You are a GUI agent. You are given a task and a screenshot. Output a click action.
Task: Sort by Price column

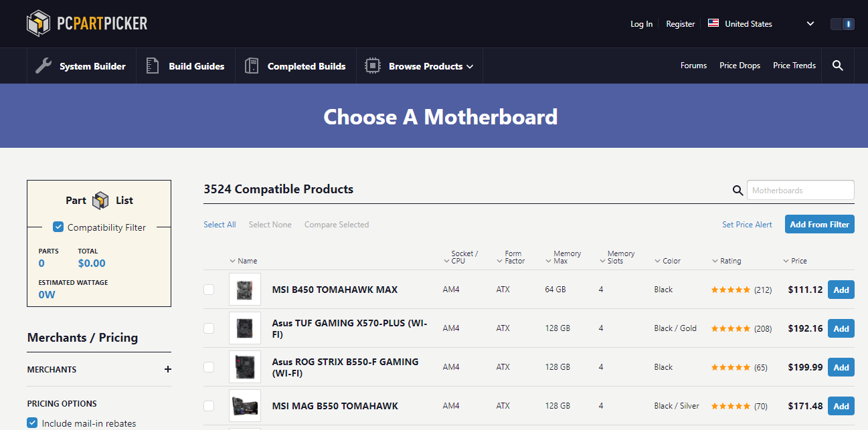coord(795,261)
